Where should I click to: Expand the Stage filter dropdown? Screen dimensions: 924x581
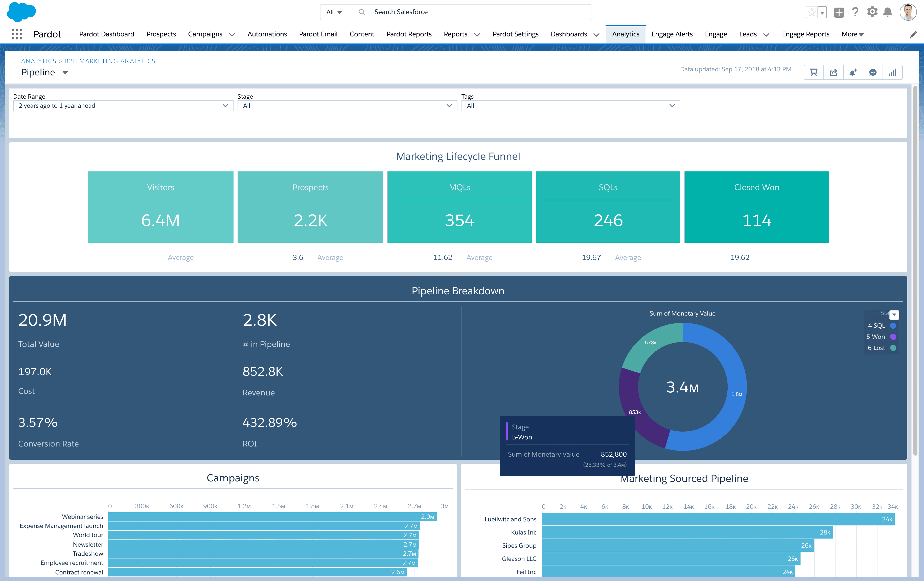tap(450, 105)
